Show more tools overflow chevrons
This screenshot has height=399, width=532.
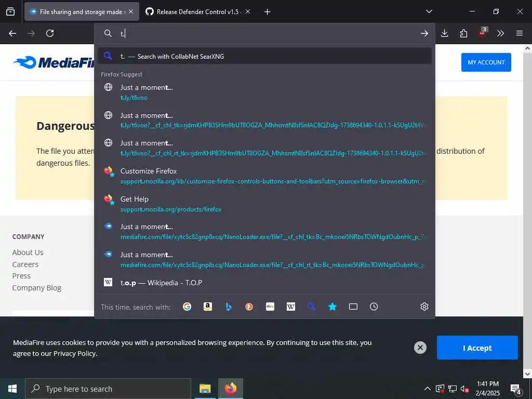click(x=500, y=33)
